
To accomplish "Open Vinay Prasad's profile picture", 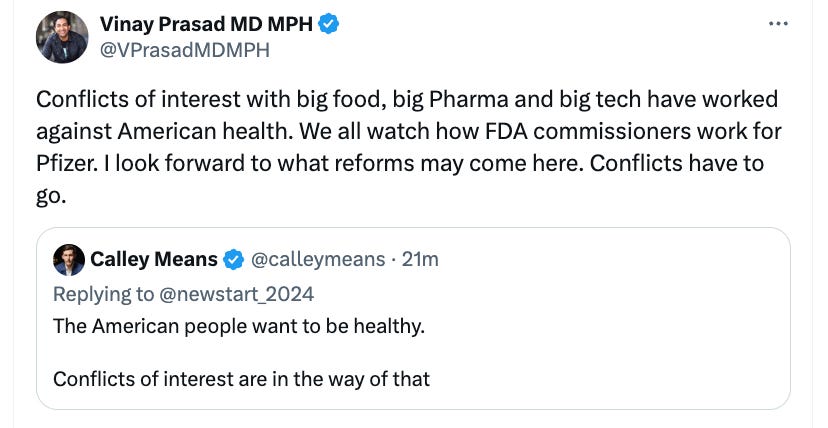I will click(62, 38).
